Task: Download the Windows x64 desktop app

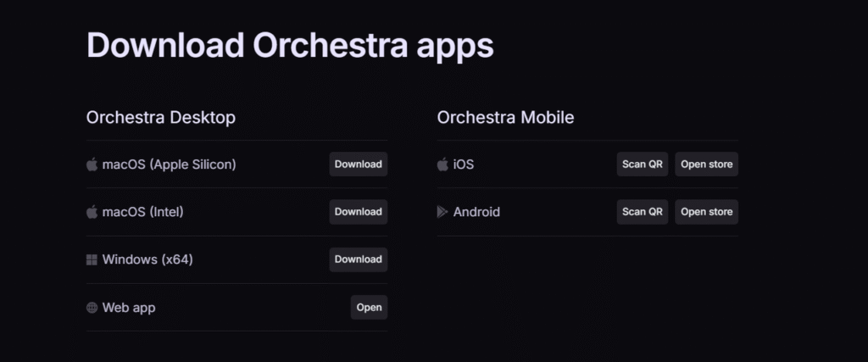Action: coord(358,259)
